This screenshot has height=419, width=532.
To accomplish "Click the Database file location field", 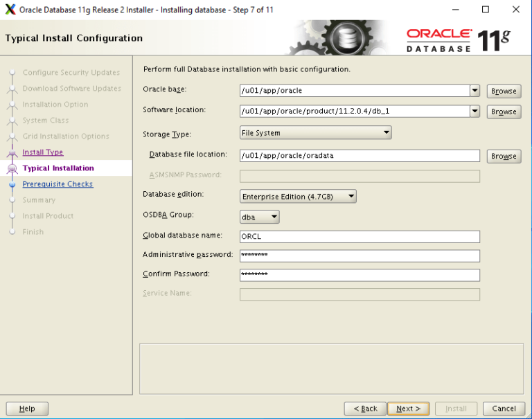I will [360, 156].
